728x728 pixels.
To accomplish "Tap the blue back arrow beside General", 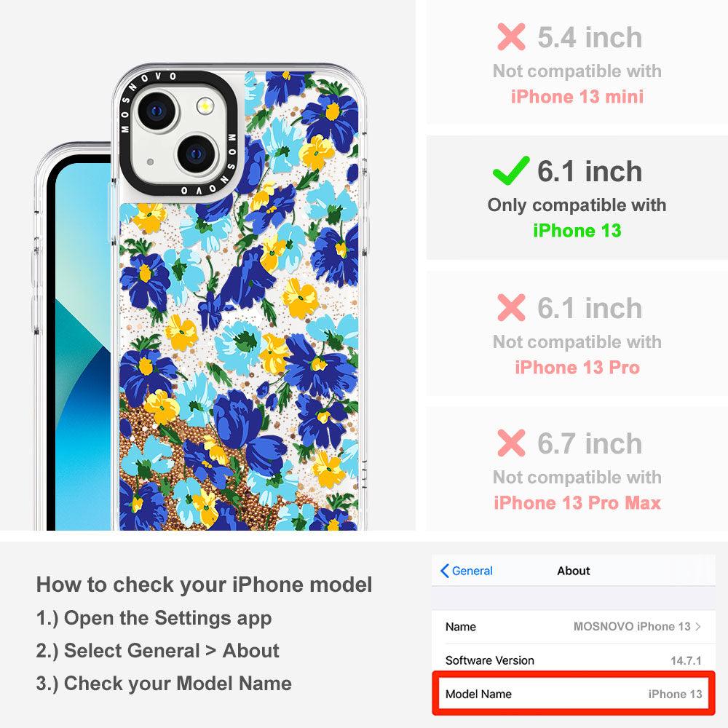I will tap(444, 571).
